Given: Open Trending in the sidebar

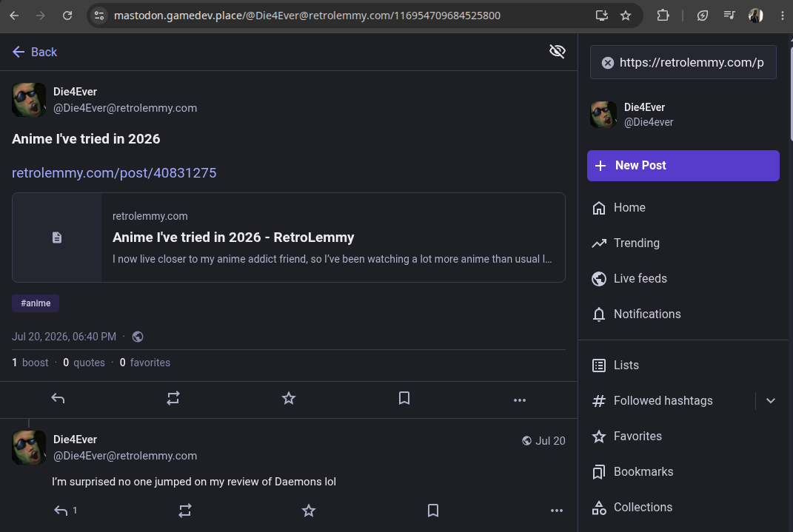Looking at the screenshot, I should tap(626, 243).
